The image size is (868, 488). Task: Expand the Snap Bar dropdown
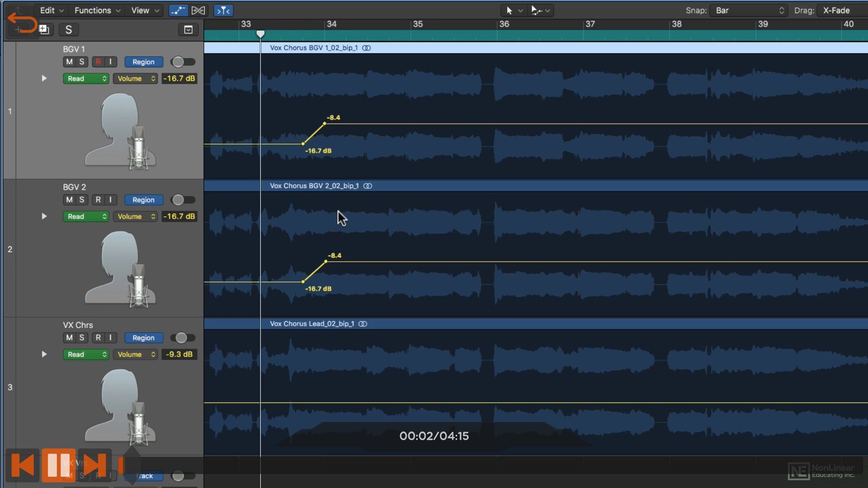coord(749,10)
